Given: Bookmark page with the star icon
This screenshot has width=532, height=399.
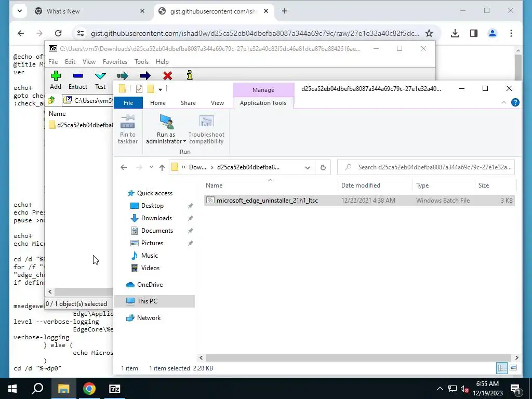Looking at the screenshot, I should pos(429,33).
